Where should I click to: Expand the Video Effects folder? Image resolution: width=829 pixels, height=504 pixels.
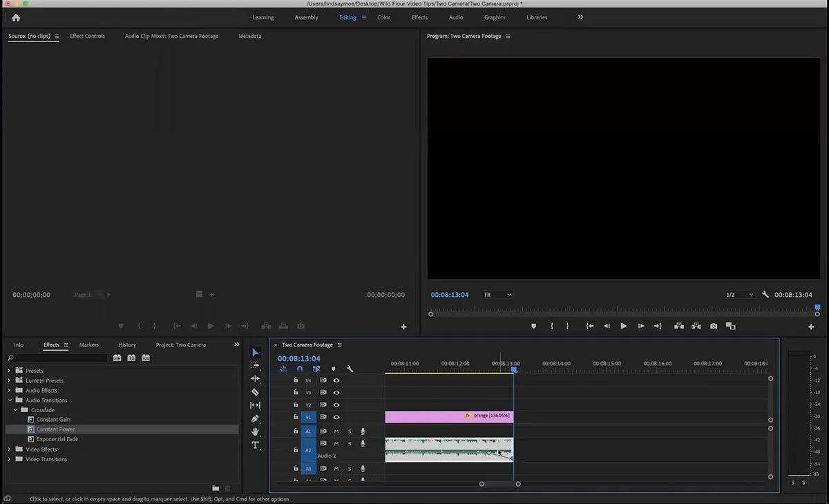pos(9,449)
